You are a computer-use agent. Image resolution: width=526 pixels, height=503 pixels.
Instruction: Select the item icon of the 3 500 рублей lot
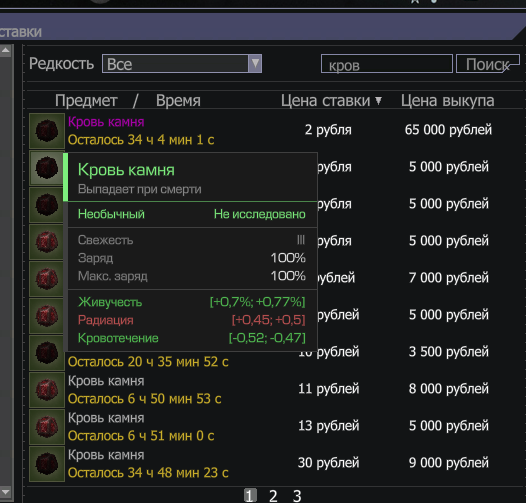(x=47, y=353)
